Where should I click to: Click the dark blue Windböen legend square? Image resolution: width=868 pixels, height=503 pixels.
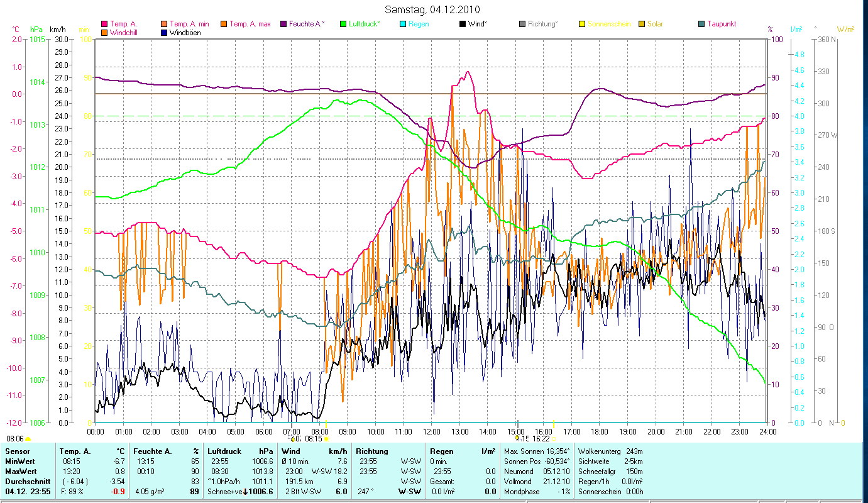(163, 33)
